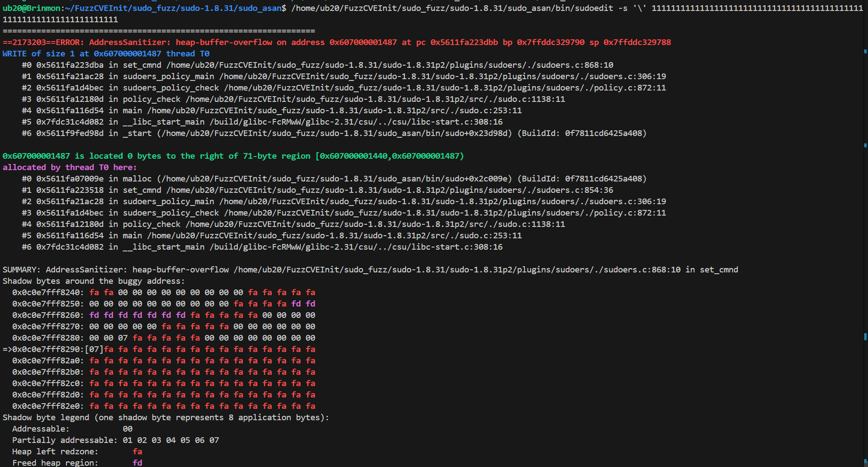Click 'Partially addressable: 01 02 03' legend entry
The height and width of the screenshot is (467, 868).
[x=116, y=440]
